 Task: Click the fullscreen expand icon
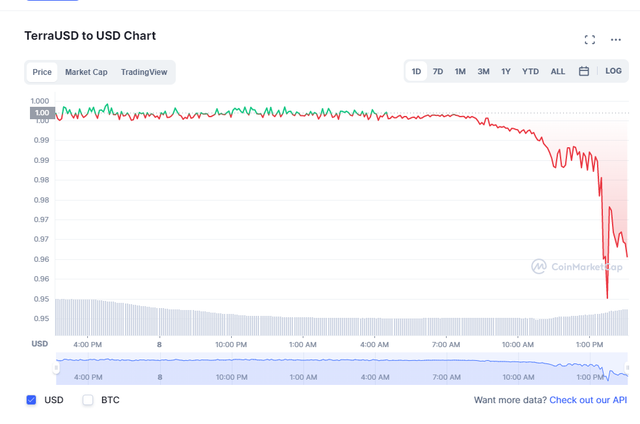pos(590,40)
